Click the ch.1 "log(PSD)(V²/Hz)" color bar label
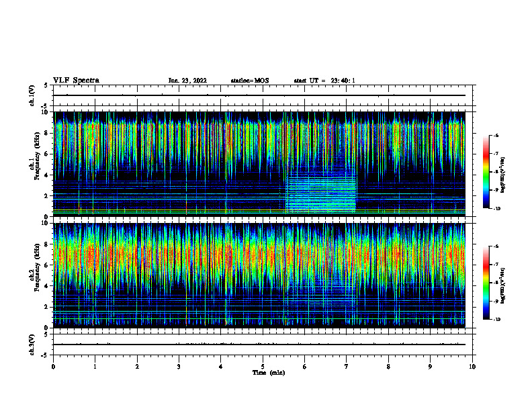Image resolution: width=532 pixels, height=411 pixels. (503, 175)
